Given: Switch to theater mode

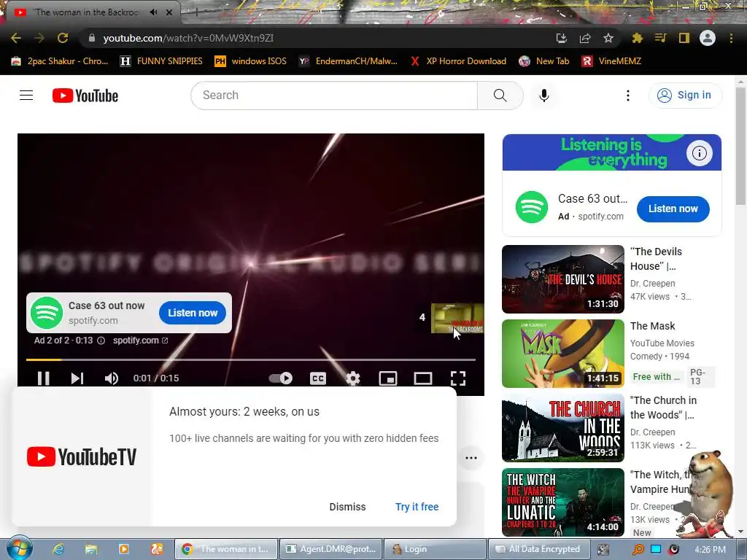Looking at the screenshot, I should click(x=422, y=378).
